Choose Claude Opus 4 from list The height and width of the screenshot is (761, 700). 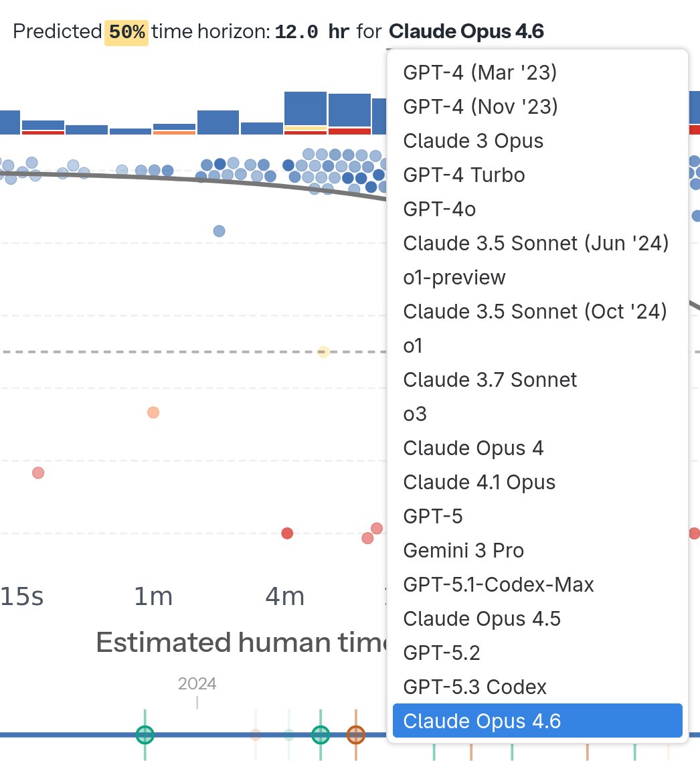coord(537,448)
